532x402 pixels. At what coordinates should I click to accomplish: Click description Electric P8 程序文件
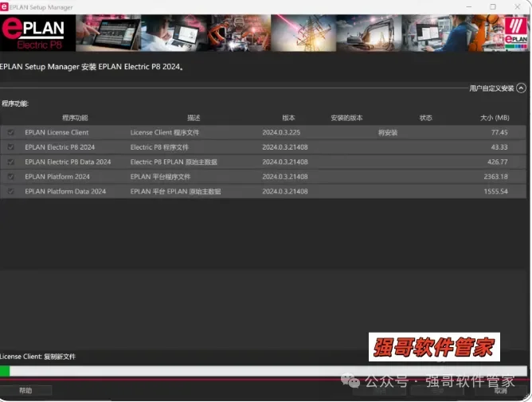pyautogui.click(x=159, y=147)
